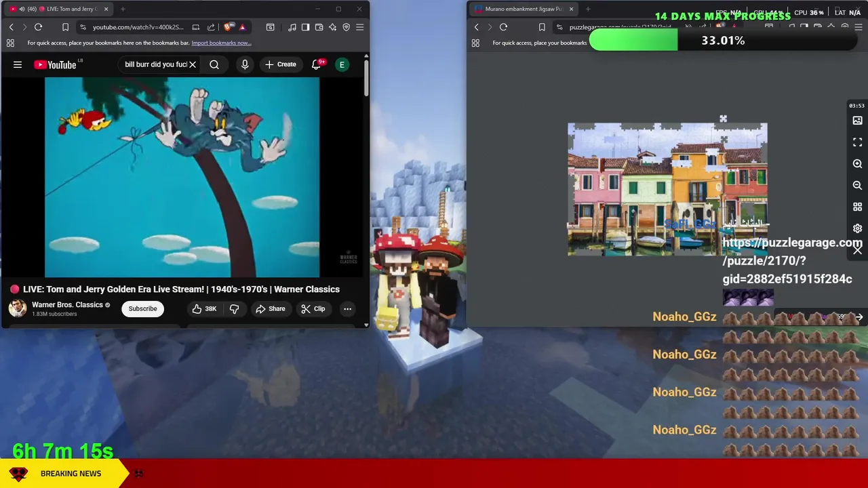Open Brave Wallet in YouTube window
868x488 pixels.
click(319, 27)
